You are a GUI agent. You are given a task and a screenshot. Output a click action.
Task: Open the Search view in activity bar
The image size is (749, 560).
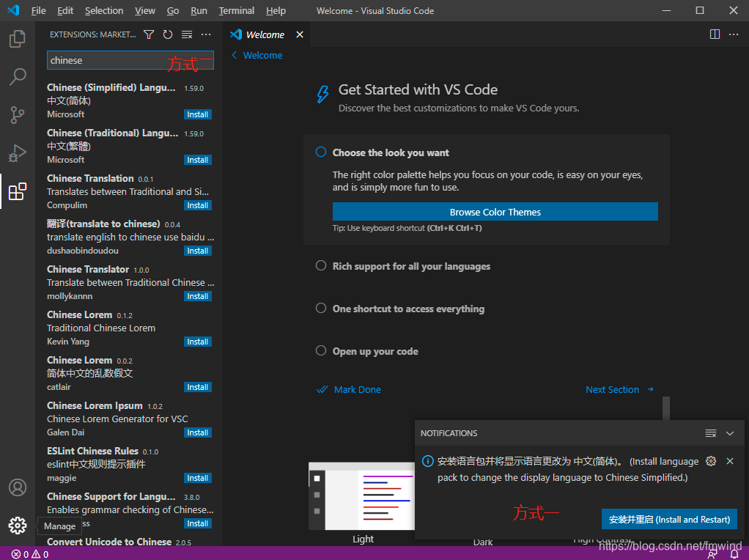(17, 76)
